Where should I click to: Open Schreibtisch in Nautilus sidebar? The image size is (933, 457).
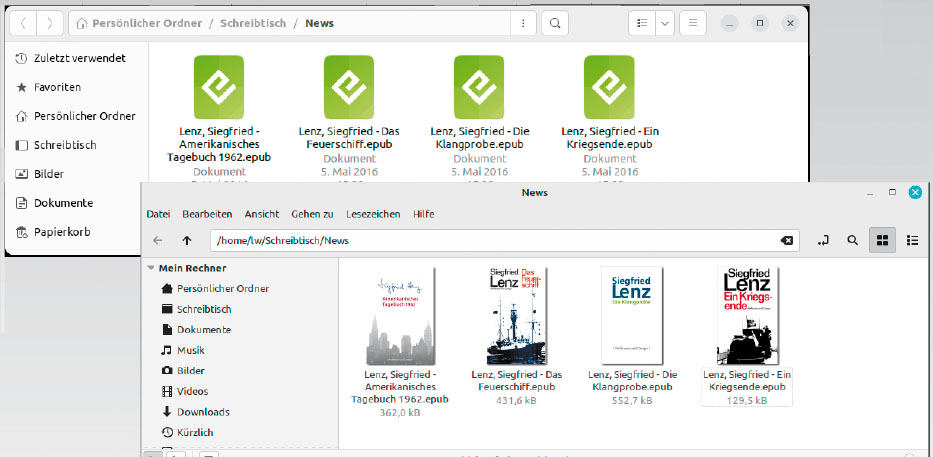click(x=76, y=145)
